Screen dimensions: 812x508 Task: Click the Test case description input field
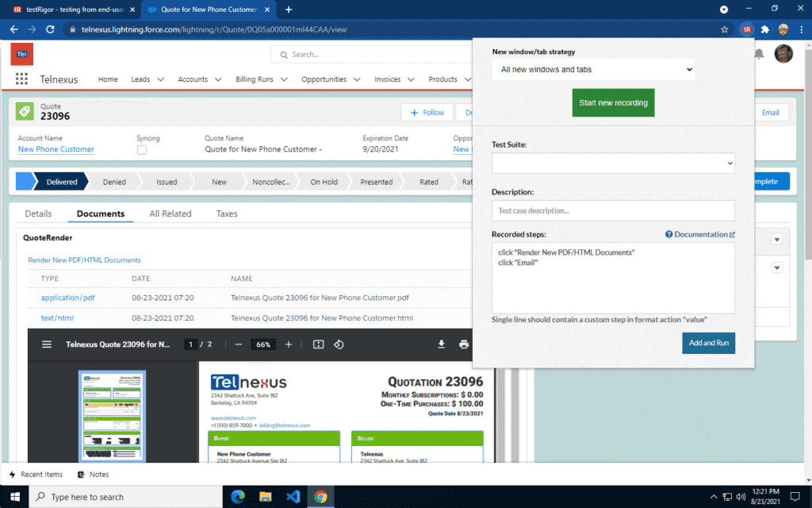[x=612, y=210]
